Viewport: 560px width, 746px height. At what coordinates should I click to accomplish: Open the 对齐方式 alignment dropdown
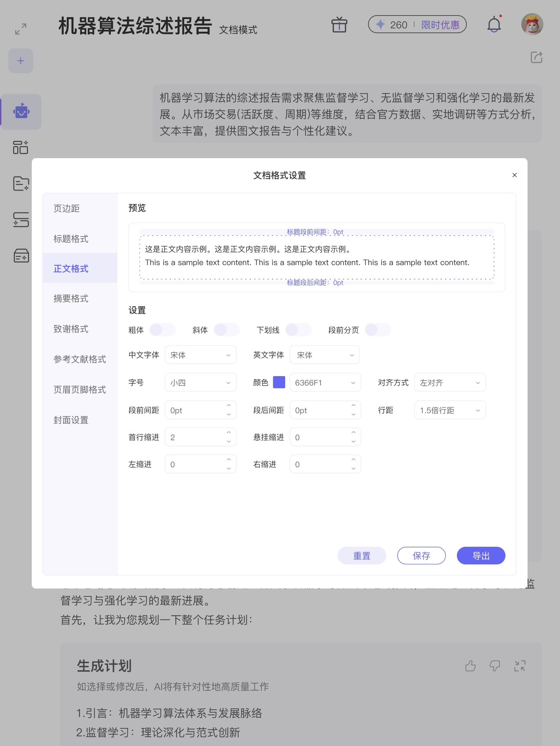[450, 383]
